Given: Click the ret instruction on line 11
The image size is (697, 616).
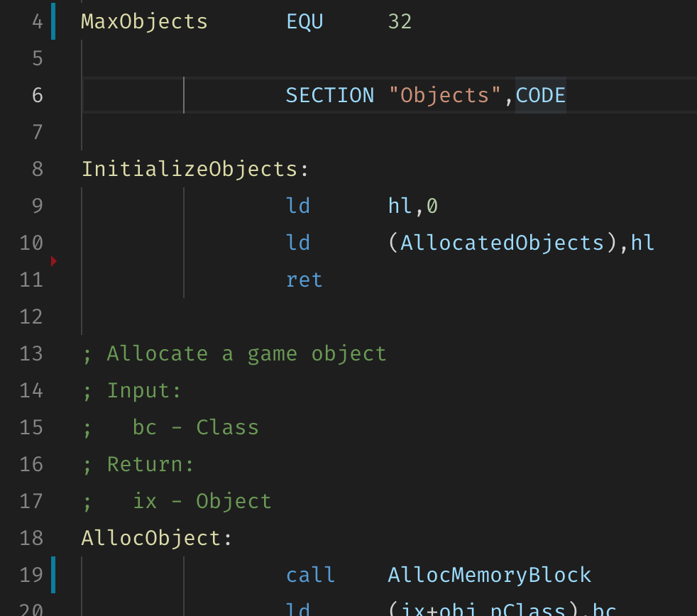Looking at the screenshot, I should (304, 280).
